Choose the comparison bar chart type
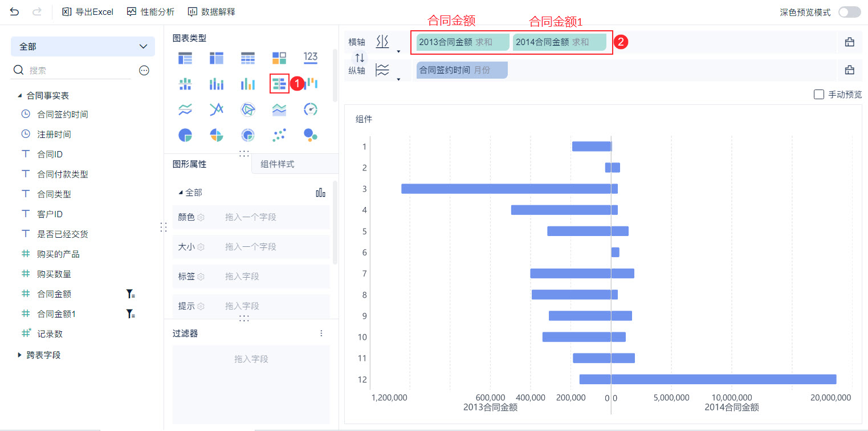Screen dimensions: 868x431 (x=279, y=84)
